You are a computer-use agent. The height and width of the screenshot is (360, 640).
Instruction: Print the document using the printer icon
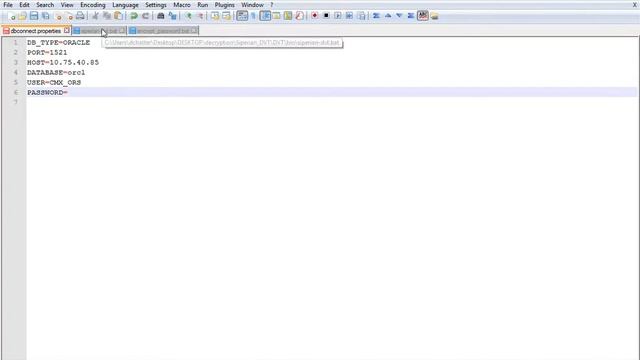pos(80,16)
